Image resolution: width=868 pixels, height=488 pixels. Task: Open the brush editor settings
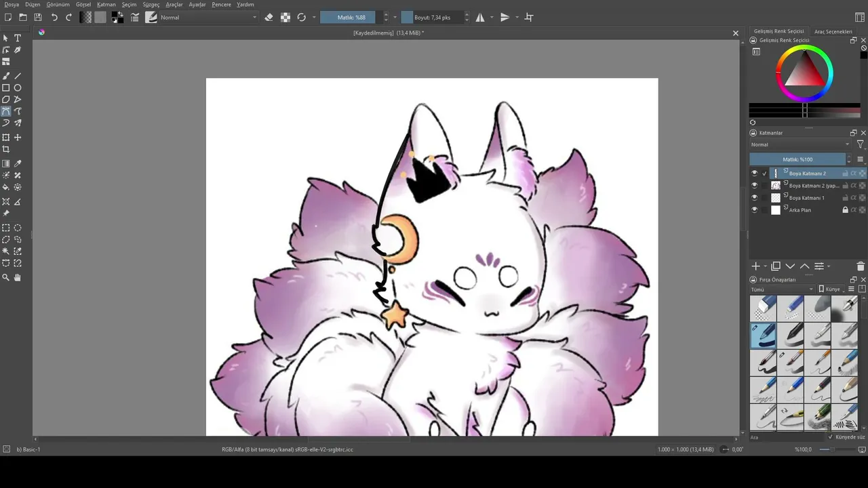pos(135,18)
